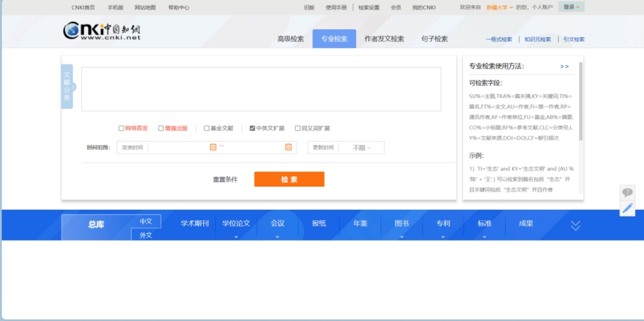Open the chat support bubble icon
The width and height of the screenshot is (644, 321).
(x=627, y=192)
